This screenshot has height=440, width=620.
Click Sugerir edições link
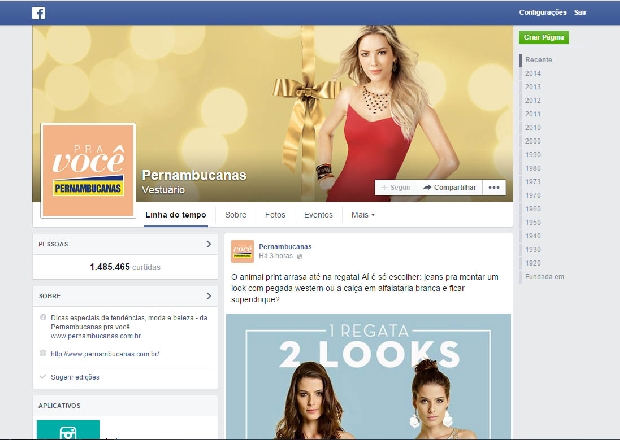[x=75, y=377]
